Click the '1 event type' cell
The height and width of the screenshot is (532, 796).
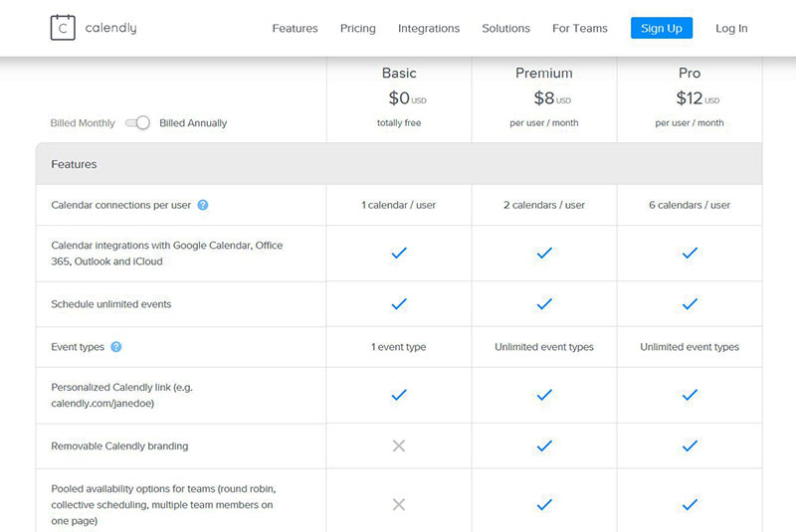pyautogui.click(x=399, y=347)
